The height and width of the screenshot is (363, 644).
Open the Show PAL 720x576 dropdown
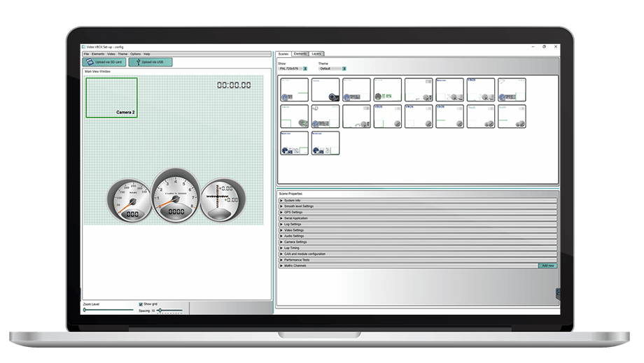click(305, 69)
